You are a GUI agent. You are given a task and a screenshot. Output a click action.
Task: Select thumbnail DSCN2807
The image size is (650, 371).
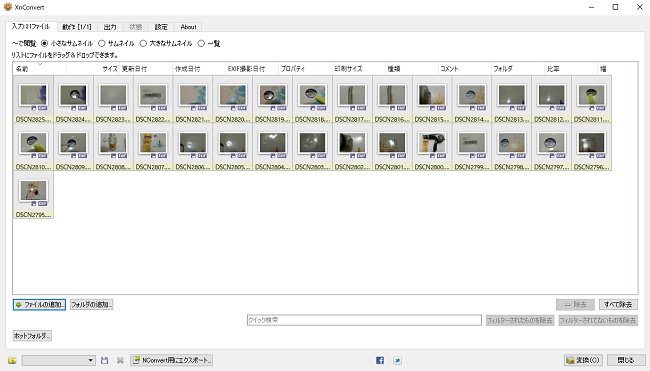153,147
